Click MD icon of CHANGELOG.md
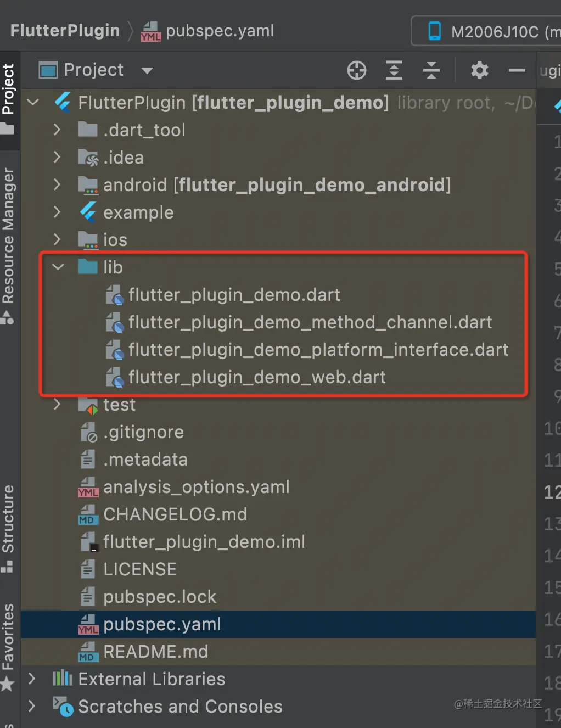The width and height of the screenshot is (561, 728). pos(88,514)
